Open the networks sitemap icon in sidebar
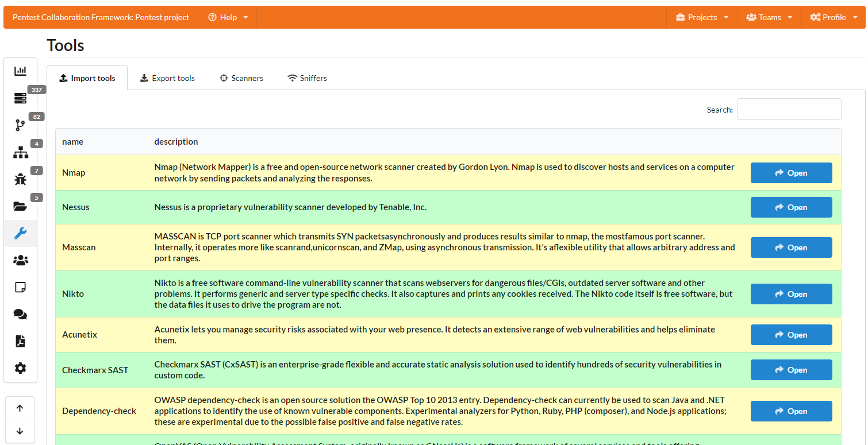This screenshot has width=868, height=445. click(20, 152)
